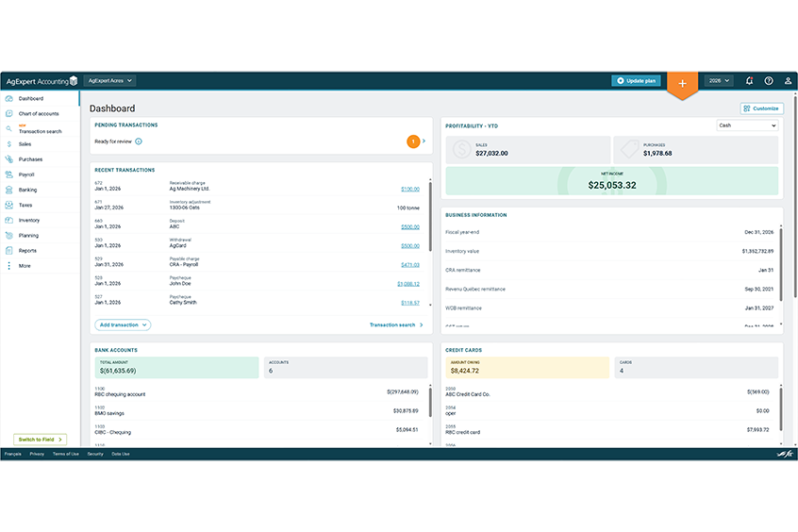
Task: Select Inventory menu item
Action: click(40, 221)
